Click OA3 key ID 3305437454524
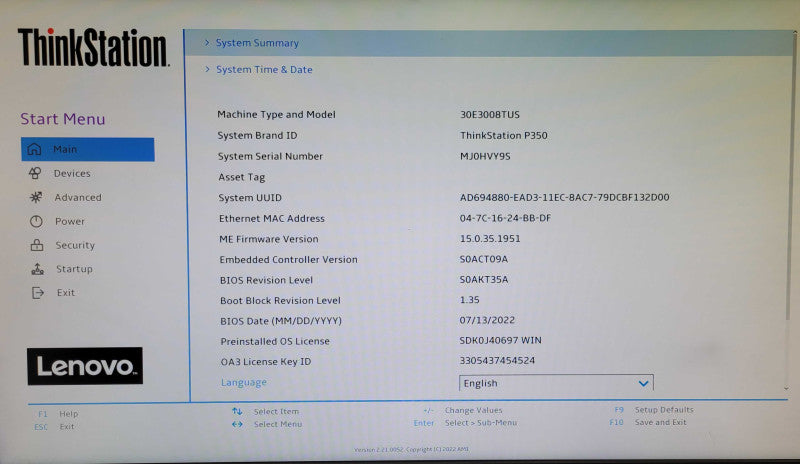800x464 pixels. click(x=497, y=360)
